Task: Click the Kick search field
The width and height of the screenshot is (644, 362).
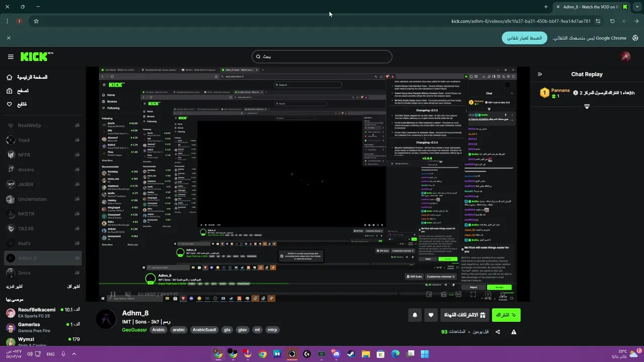Action: click(322, 56)
